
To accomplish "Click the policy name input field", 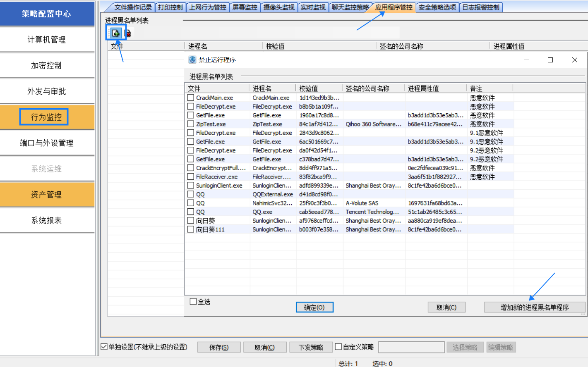I will click(411, 347).
